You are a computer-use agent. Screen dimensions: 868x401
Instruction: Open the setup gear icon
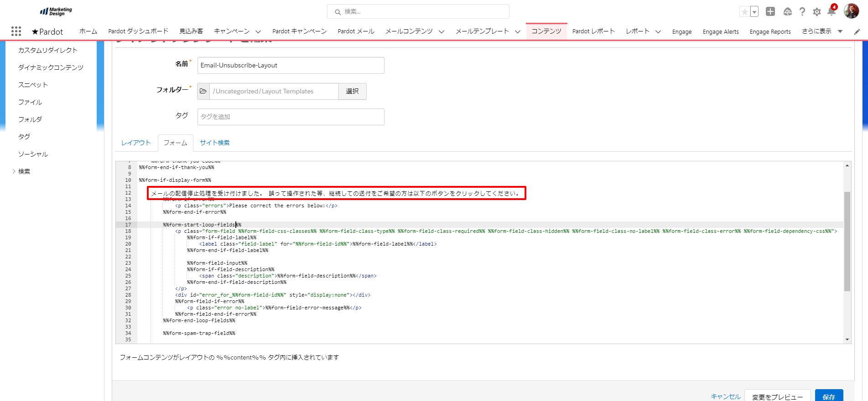point(817,12)
